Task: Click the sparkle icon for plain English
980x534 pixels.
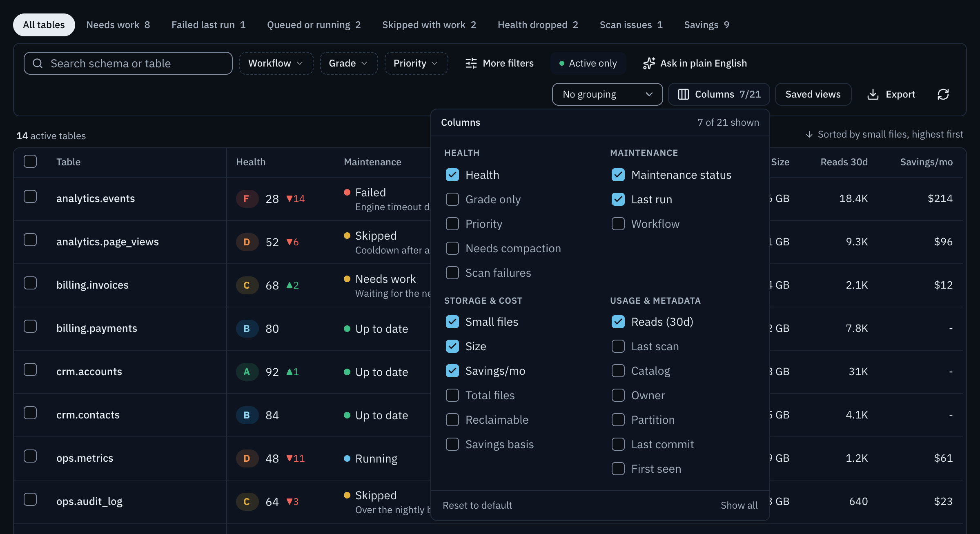Action: [x=649, y=63]
